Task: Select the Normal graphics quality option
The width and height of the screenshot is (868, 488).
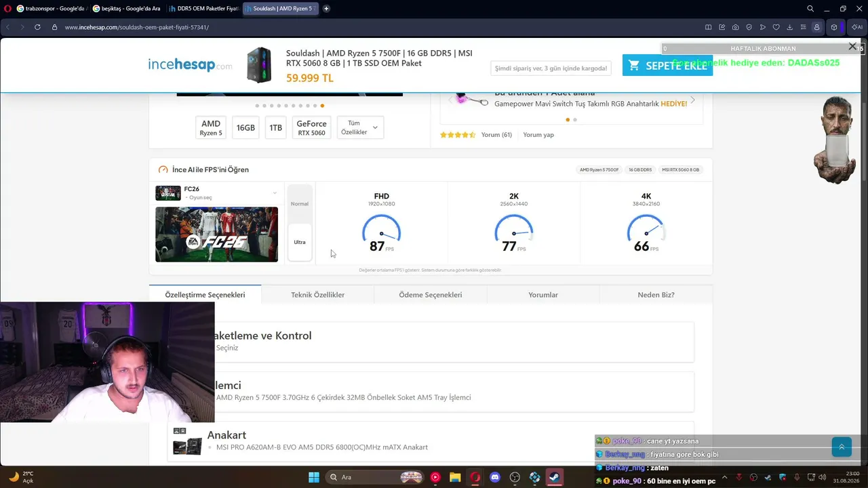Action: coord(300,203)
